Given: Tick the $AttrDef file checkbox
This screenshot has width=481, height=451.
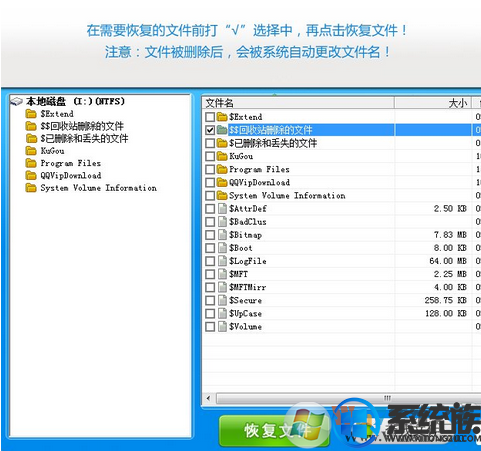Looking at the screenshot, I should (210, 209).
